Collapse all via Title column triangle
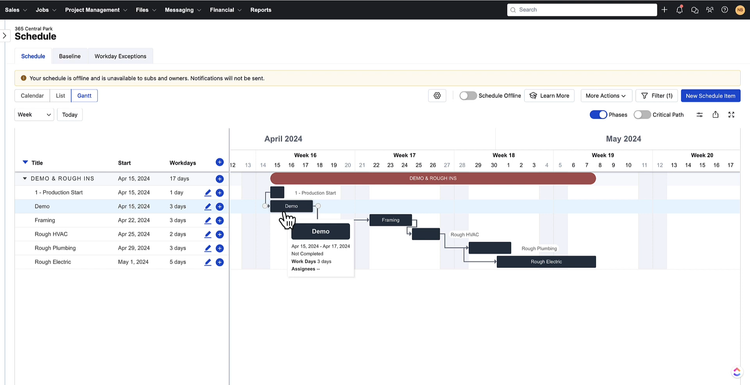 25,162
